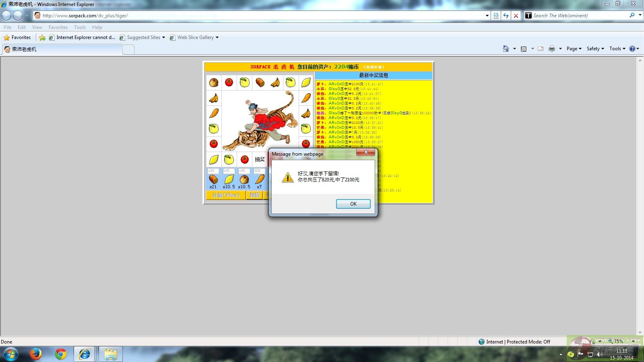Open the Safety dropdown menu
The width and height of the screenshot is (644, 362).
click(x=595, y=49)
